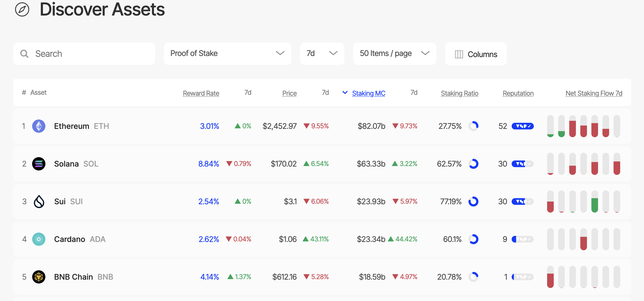This screenshot has height=301, width=644.
Task: Sort by Net Staking Flow 7d header
Action: tap(594, 93)
